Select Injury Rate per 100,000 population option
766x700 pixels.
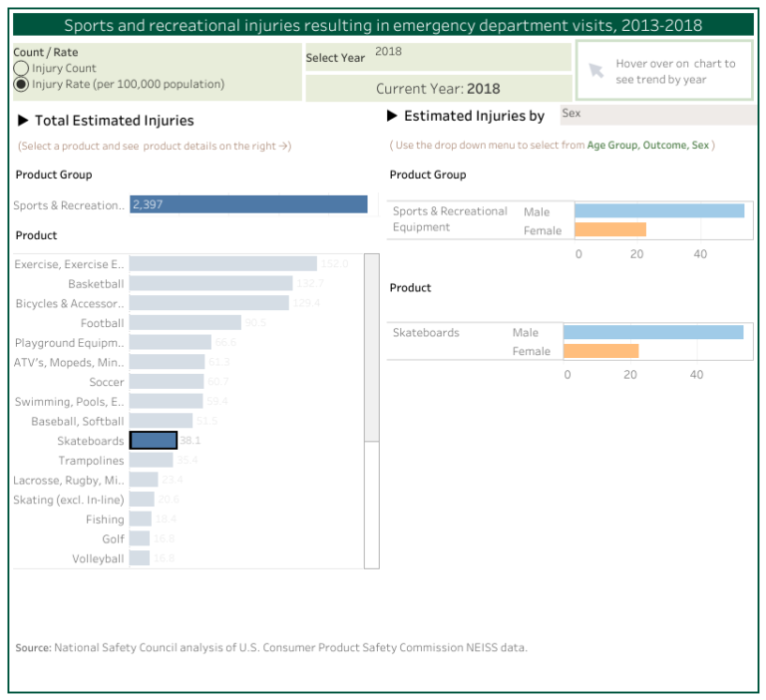point(21,85)
